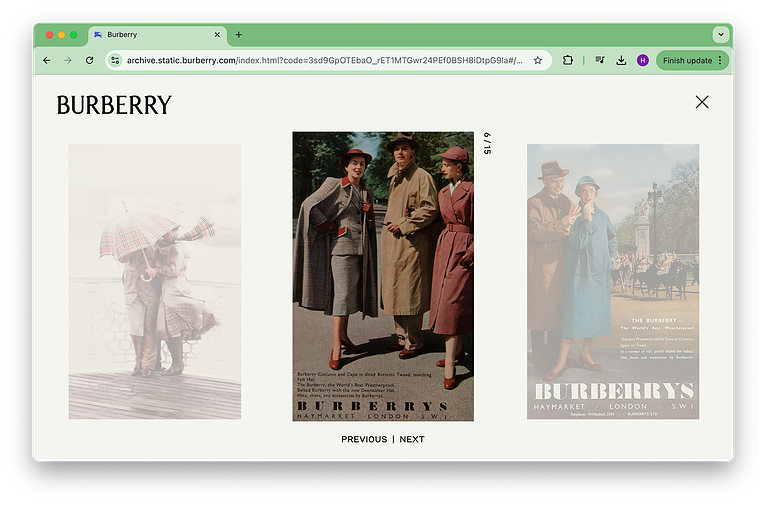Open the media controls icon
Screen dimensions: 759x505
click(600, 61)
